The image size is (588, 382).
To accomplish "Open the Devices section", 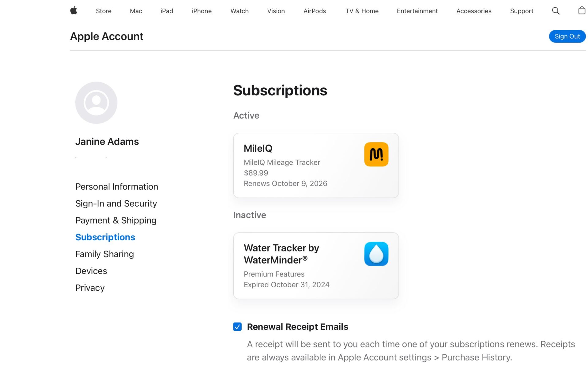I will click(91, 271).
